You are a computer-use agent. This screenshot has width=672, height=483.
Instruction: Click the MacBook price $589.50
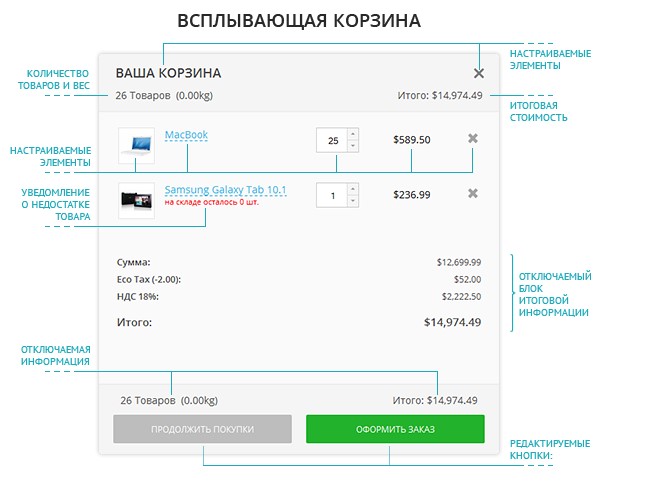(412, 139)
